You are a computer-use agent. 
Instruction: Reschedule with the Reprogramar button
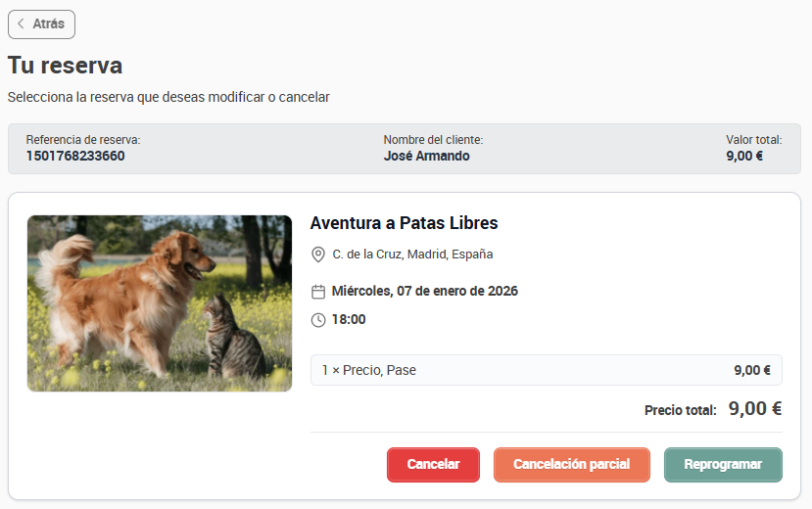pyautogui.click(x=723, y=465)
